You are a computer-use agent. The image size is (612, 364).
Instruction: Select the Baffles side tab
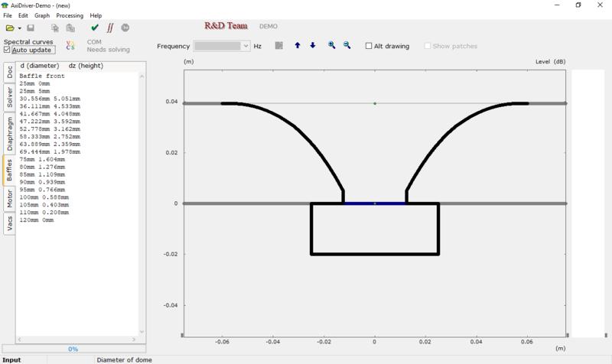point(9,170)
